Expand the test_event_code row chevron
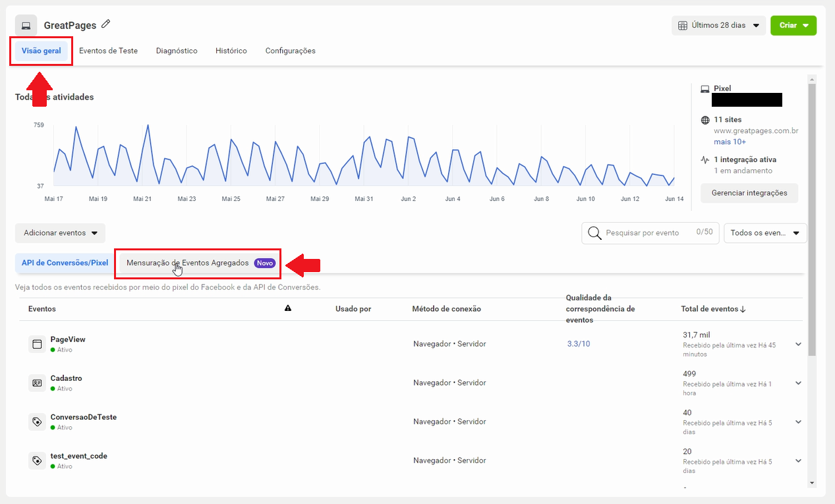 coord(799,461)
